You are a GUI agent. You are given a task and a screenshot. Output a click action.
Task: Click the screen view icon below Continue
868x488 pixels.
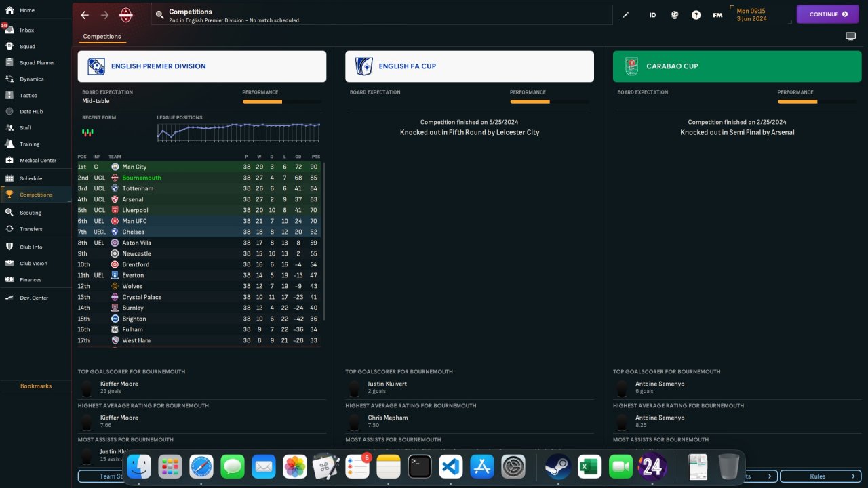click(x=850, y=37)
